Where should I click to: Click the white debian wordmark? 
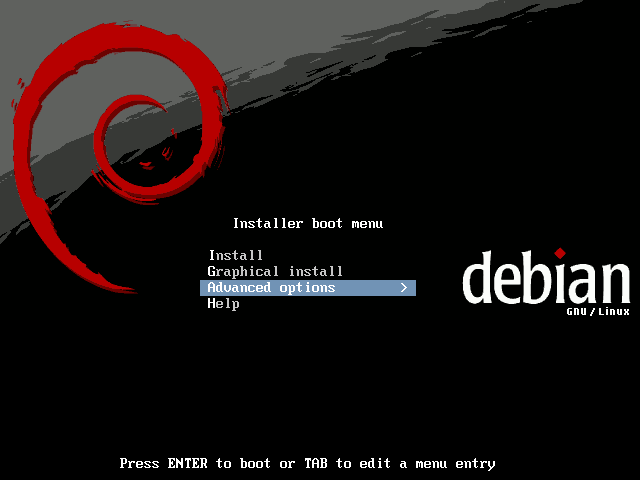point(546,279)
